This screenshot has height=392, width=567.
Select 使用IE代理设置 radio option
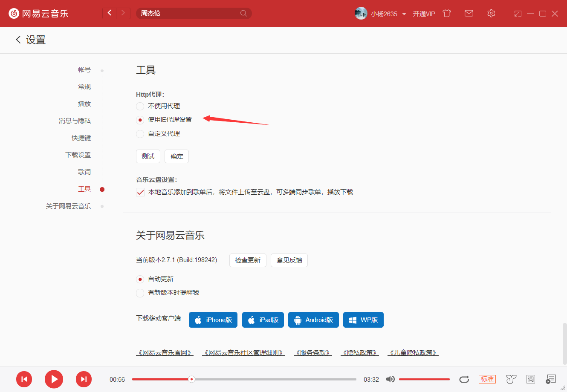pos(140,120)
